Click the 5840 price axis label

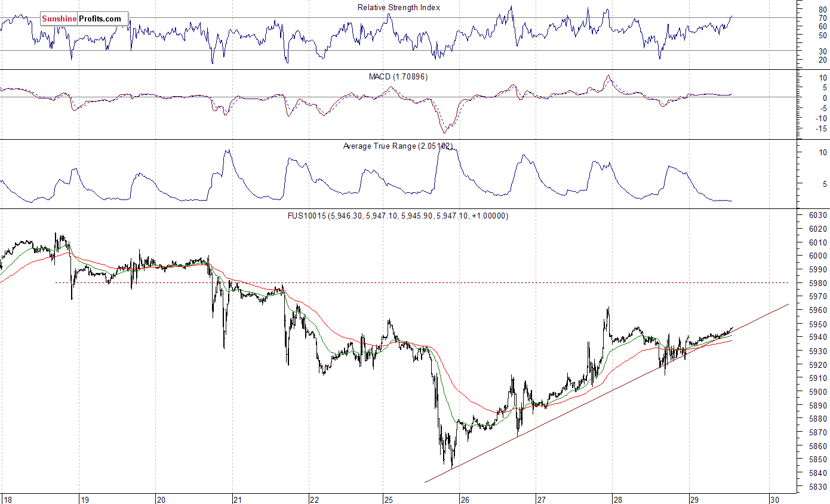coord(818,473)
